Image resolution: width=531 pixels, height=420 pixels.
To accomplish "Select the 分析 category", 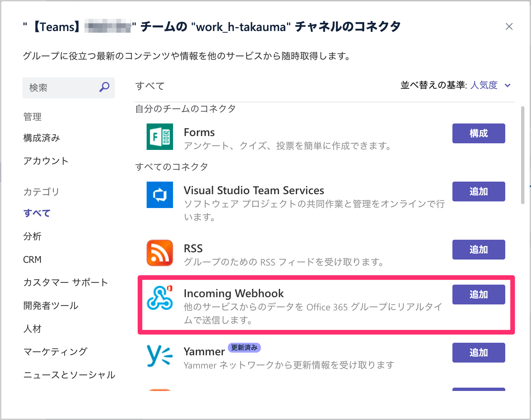I will pos(32,236).
